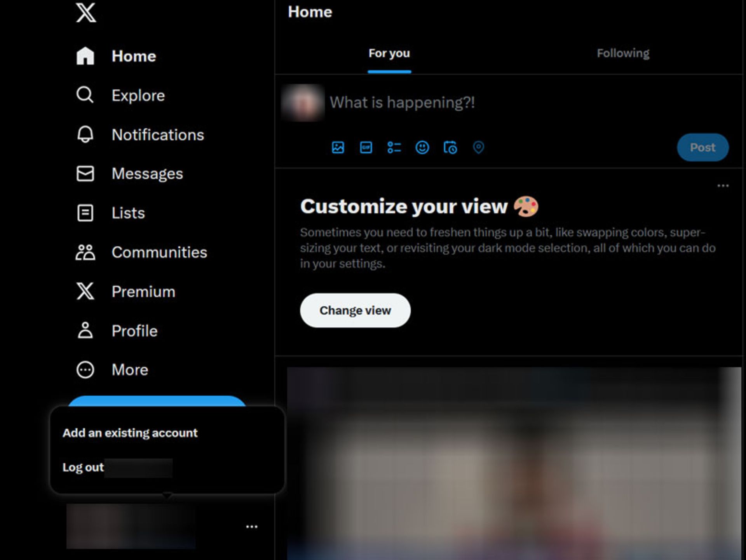Click the scheduled post icon

click(451, 148)
